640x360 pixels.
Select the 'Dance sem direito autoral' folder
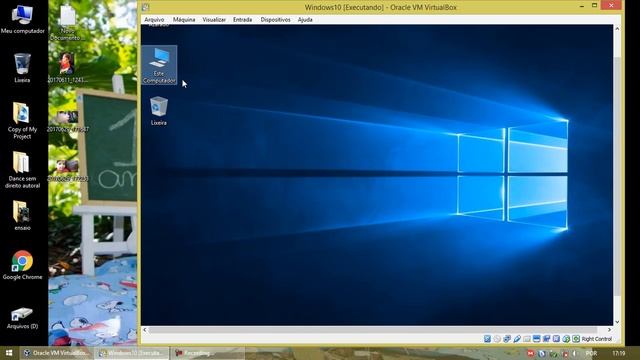22,170
